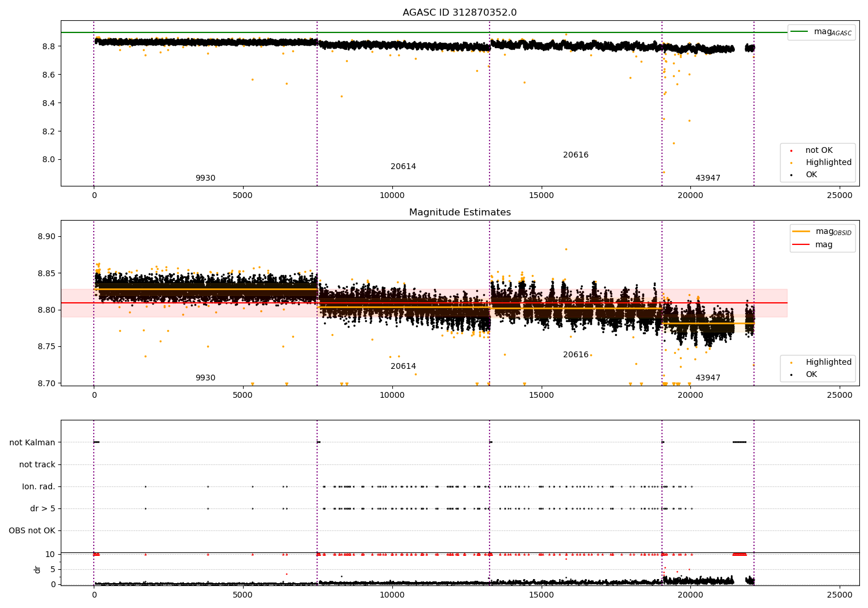Click the 25000 x-tick under the top plot

pos(840,196)
